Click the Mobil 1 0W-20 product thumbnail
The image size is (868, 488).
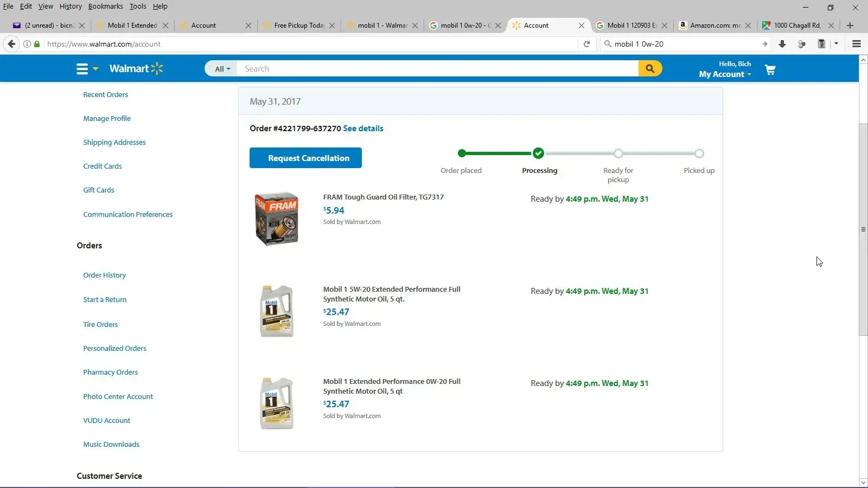[x=277, y=403]
